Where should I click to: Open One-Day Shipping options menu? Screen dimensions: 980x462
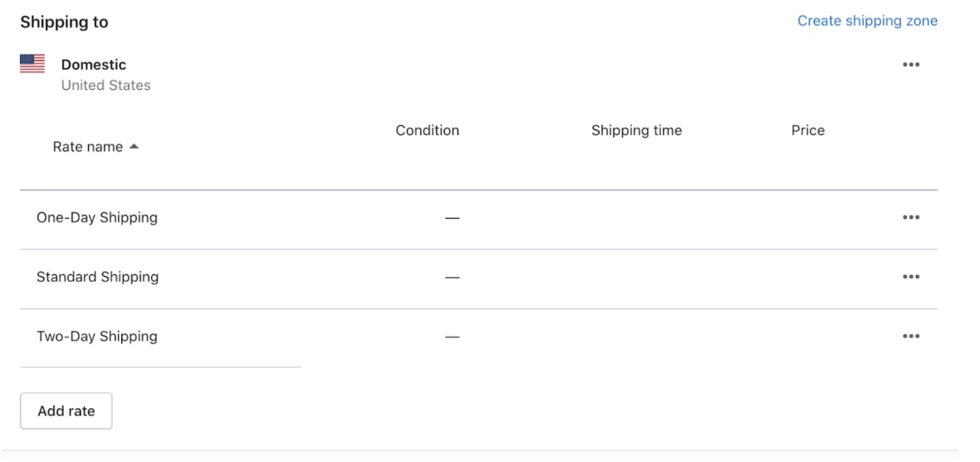911,217
